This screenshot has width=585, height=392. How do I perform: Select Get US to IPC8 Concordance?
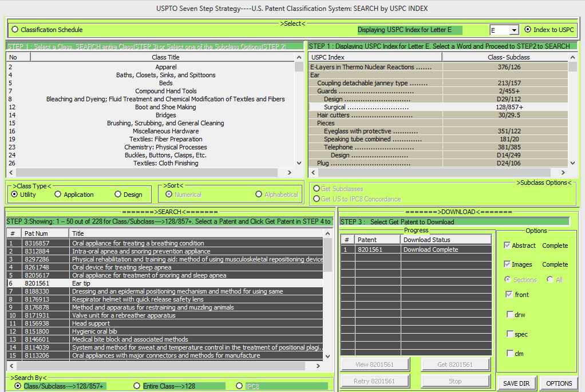(317, 199)
